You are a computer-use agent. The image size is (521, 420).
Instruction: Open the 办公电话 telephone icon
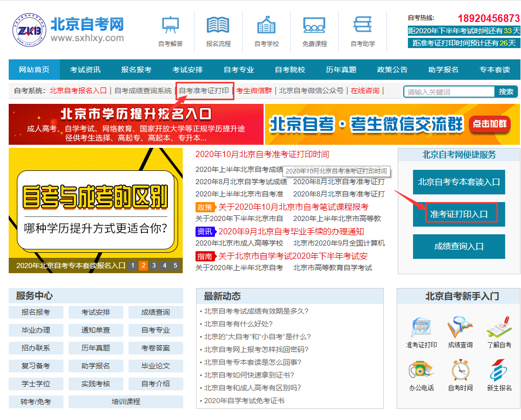pos(421,370)
